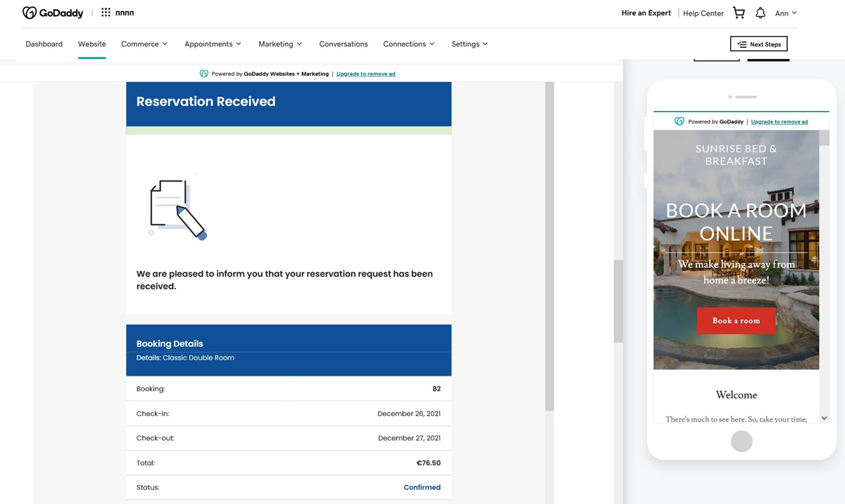Open the Help Center link
845x504 pixels.
coord(703,13)
